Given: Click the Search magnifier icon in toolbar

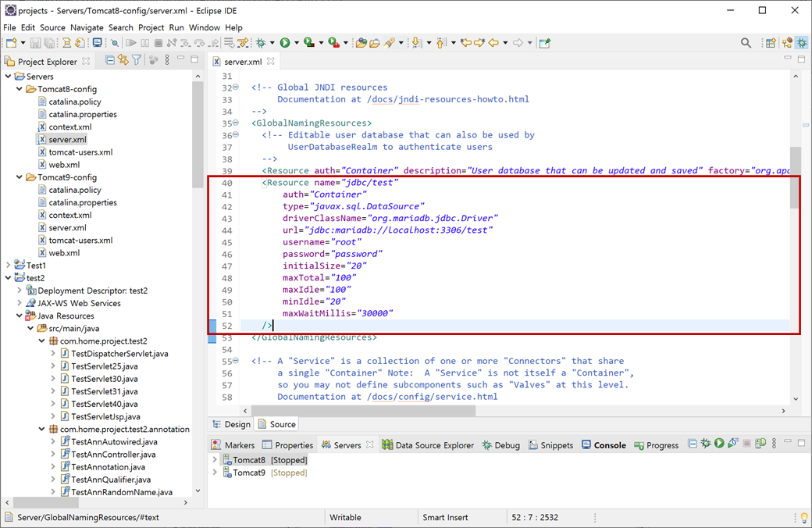Looking at the screenshot, I should [x=746, y=43].
